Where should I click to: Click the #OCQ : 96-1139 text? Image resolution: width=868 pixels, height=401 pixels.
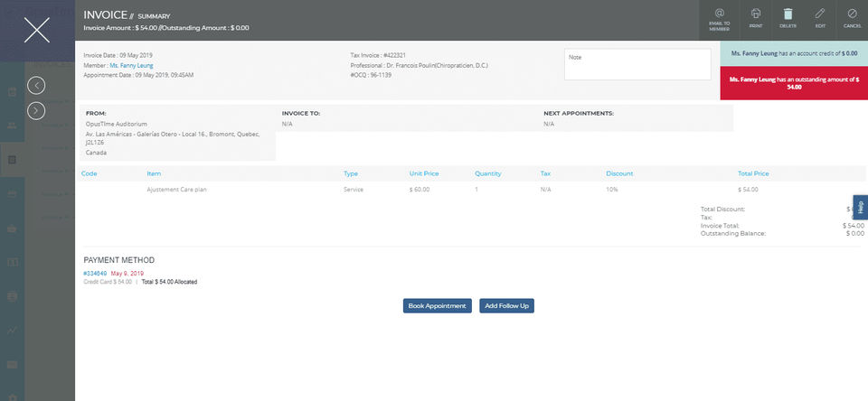pos(371,75)
